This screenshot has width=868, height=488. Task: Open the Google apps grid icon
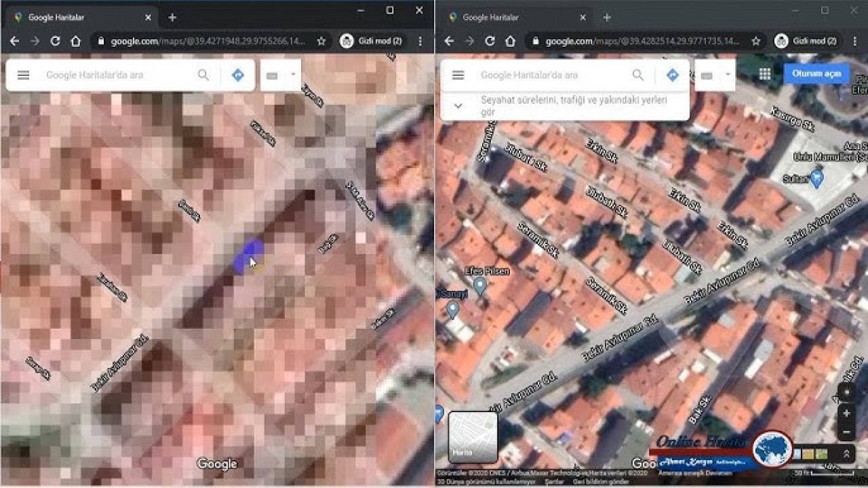coord(766,73)
